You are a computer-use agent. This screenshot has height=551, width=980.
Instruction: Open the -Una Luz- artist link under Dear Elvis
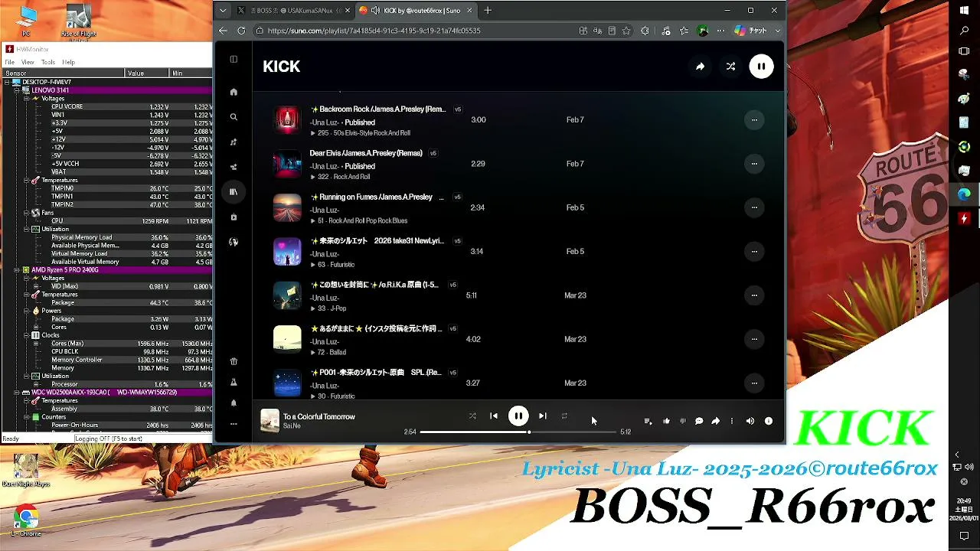coord(325,166)
